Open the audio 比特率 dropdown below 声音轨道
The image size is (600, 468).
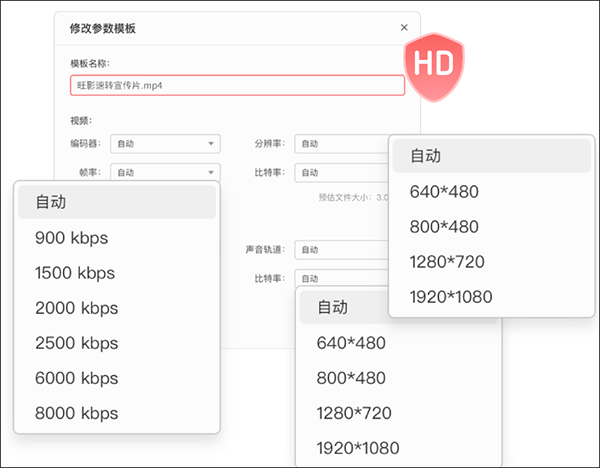pos(341,278)
